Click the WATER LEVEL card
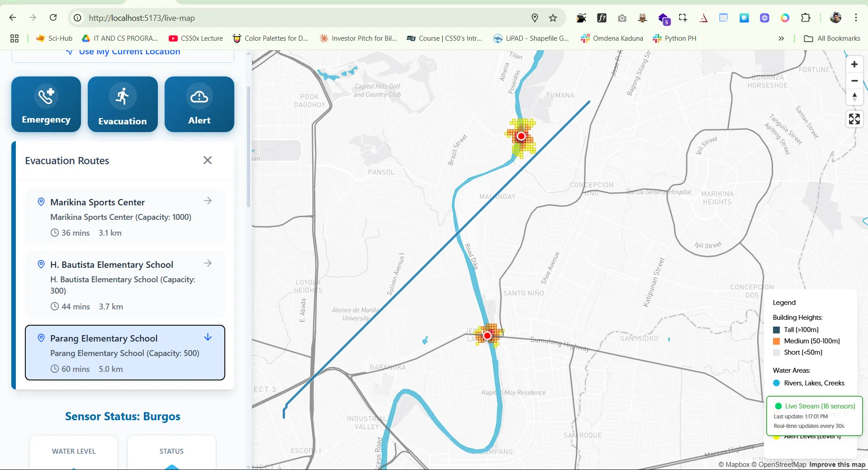Viewport: 868px width, 470px height. pos(74,452)
